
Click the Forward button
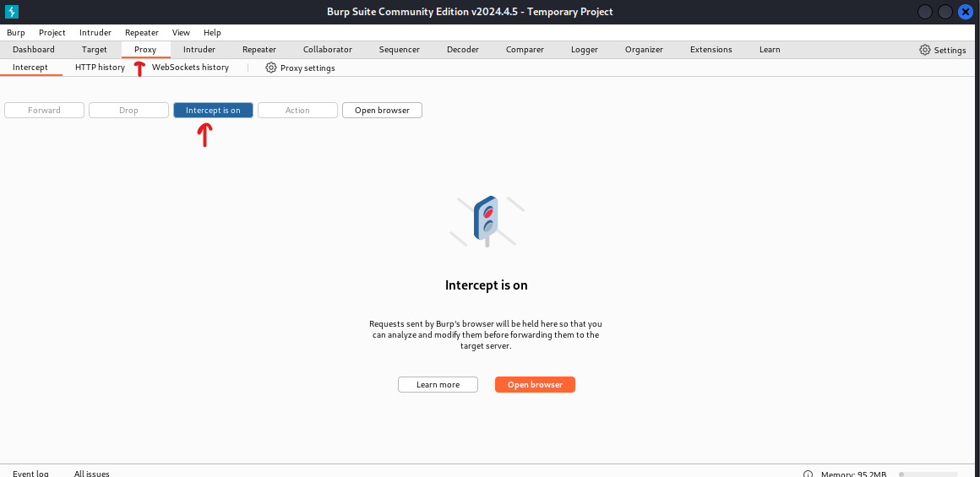tap(45, 110)
